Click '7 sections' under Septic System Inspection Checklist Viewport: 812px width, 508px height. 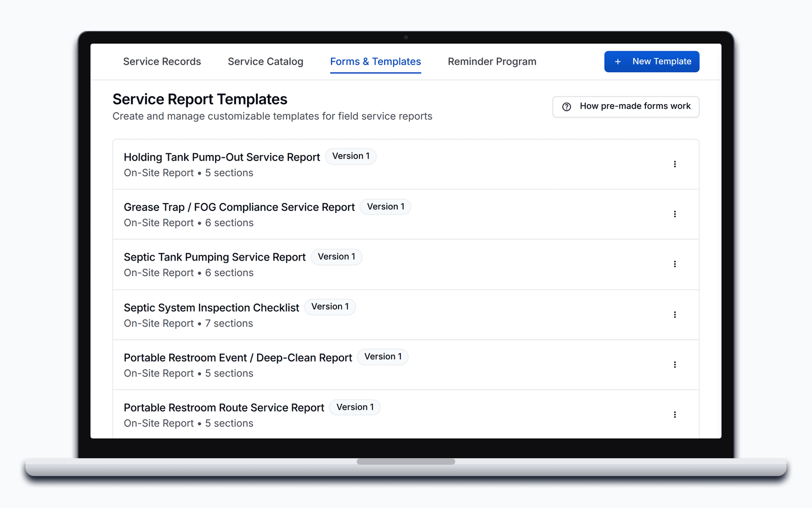point(229,324)
